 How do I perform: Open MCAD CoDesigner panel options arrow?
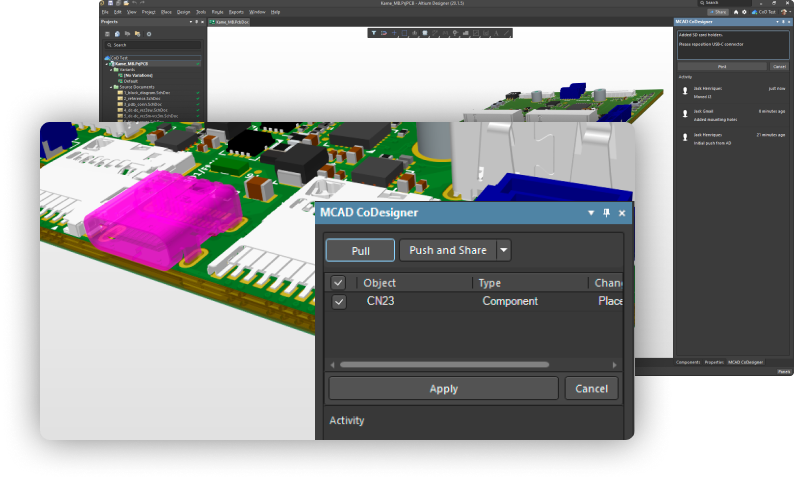(591, 213)
